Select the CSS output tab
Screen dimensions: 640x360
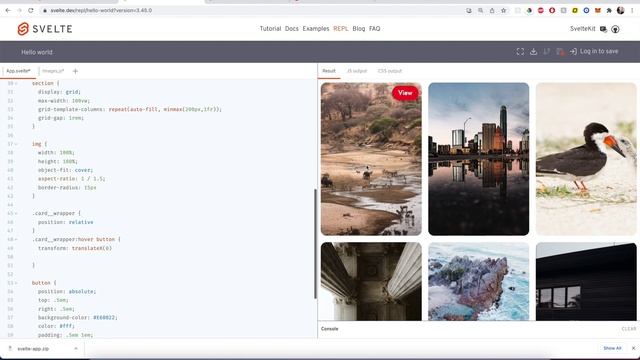390,71
